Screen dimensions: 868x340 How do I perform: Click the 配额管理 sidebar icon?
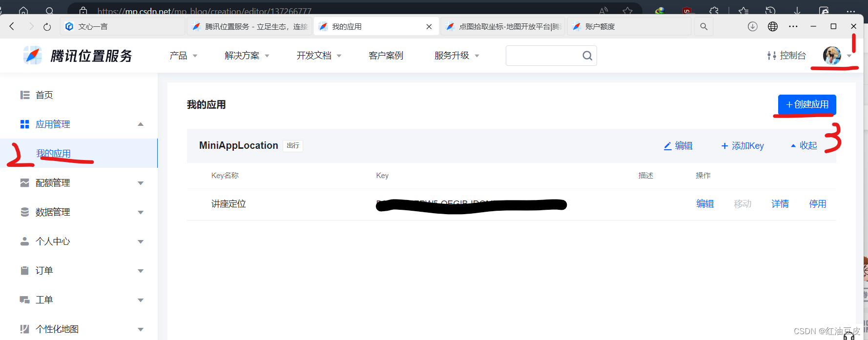tap(25, 183)
